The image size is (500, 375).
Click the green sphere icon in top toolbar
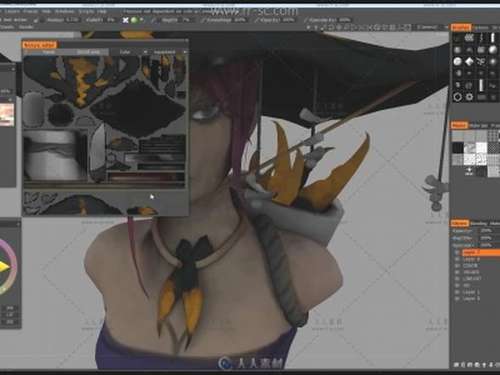(134, 20)
